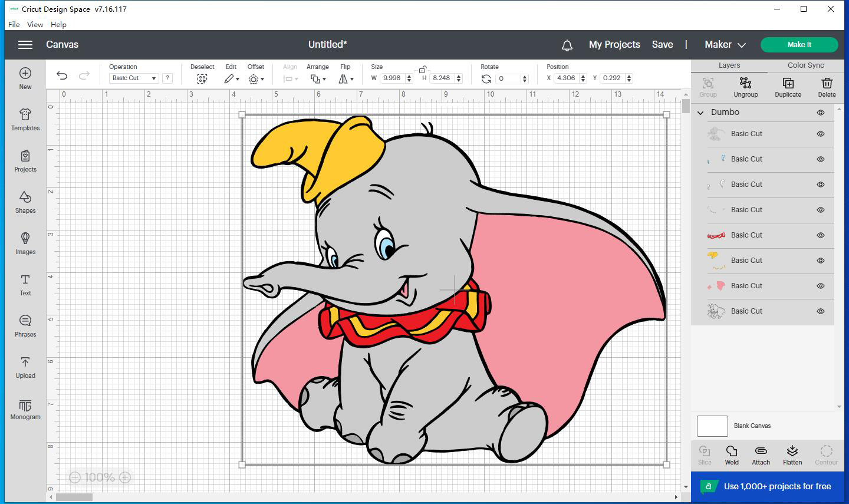Viewport: 849px width, 504px height.
Task: Open Use 1,000+ projects for free banner
Action: pos(767,486)
